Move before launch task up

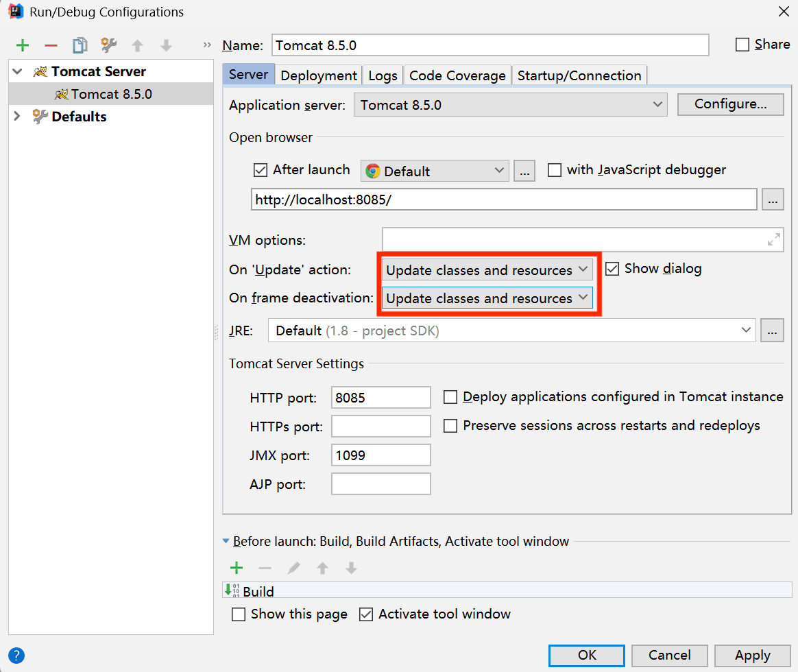(322, 568)
